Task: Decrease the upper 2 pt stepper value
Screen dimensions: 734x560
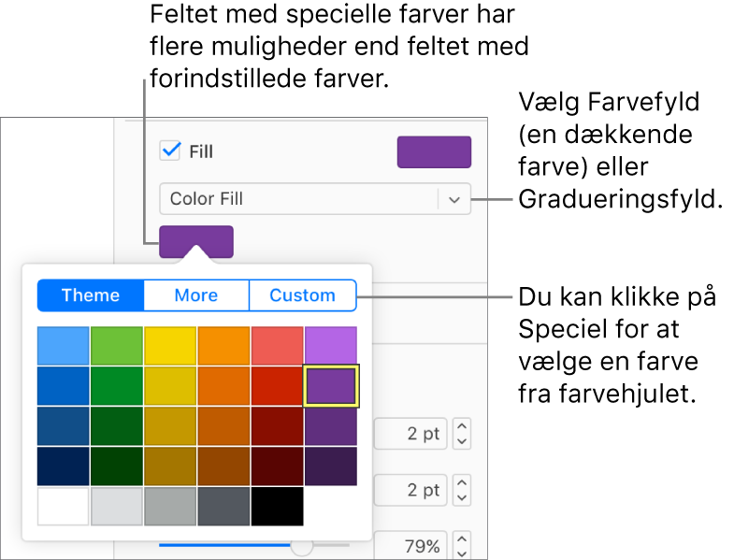Action: pos(462,441)
